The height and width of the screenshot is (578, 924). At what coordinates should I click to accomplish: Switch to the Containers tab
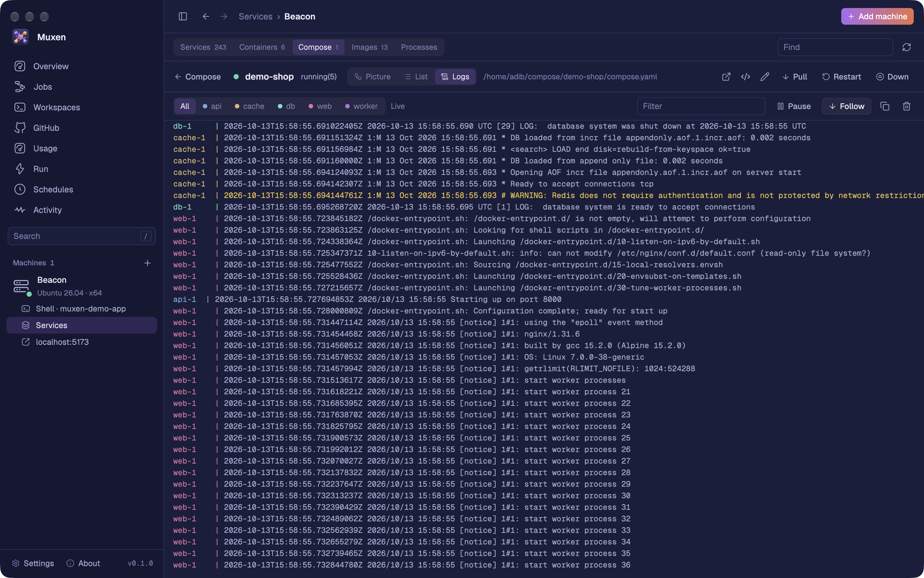click(262, 47)
